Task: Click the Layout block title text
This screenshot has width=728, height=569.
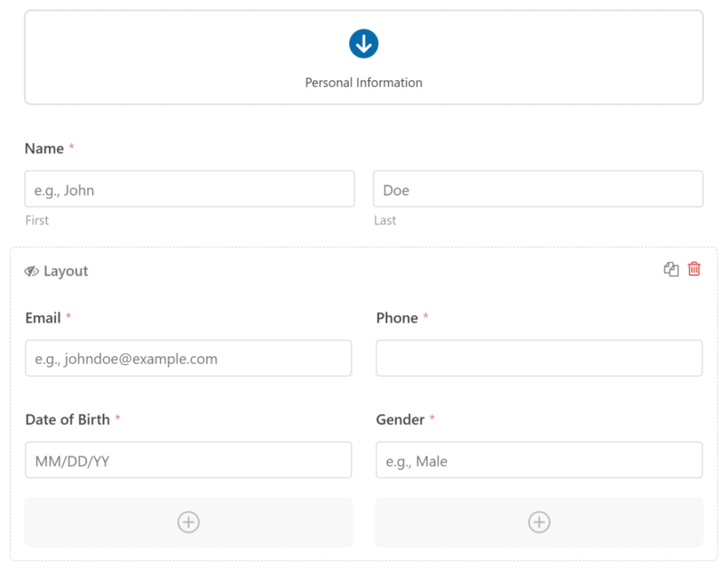Action: click(65, 272)
